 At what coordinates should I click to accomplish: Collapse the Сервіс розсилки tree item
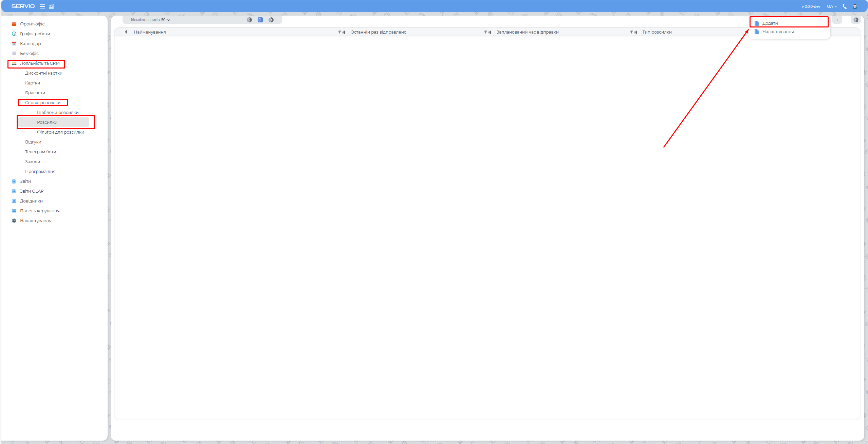pyautogui.click(x=43, y=103)
